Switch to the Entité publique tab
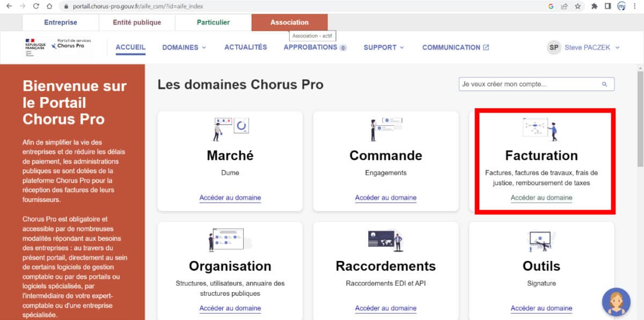This screenshot has width=644, height=320. (x=136, y=22)
